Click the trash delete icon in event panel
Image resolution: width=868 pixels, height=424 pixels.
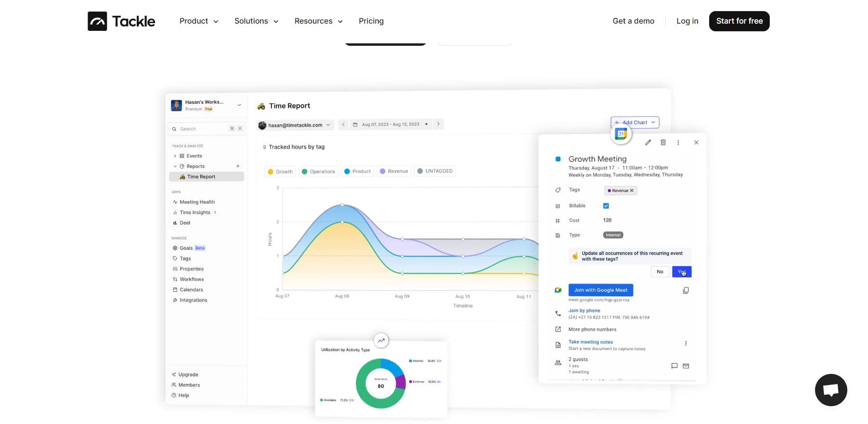point(663,143)
